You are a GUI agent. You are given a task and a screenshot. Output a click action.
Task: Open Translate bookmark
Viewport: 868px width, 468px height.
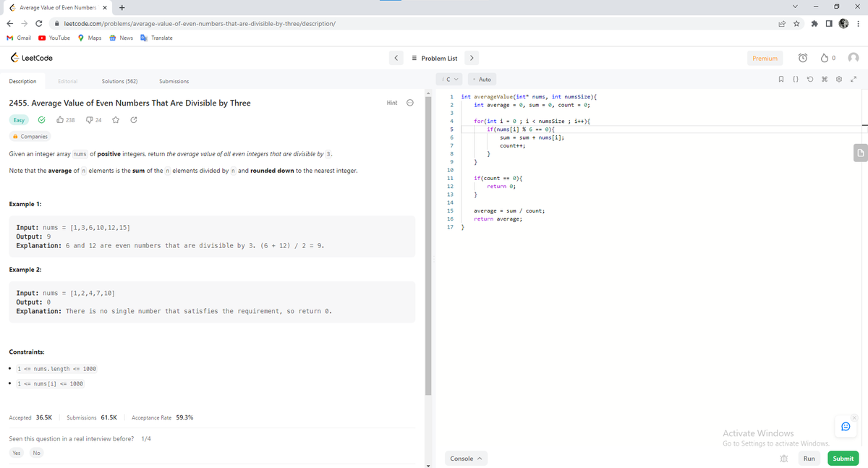point(156,38)
